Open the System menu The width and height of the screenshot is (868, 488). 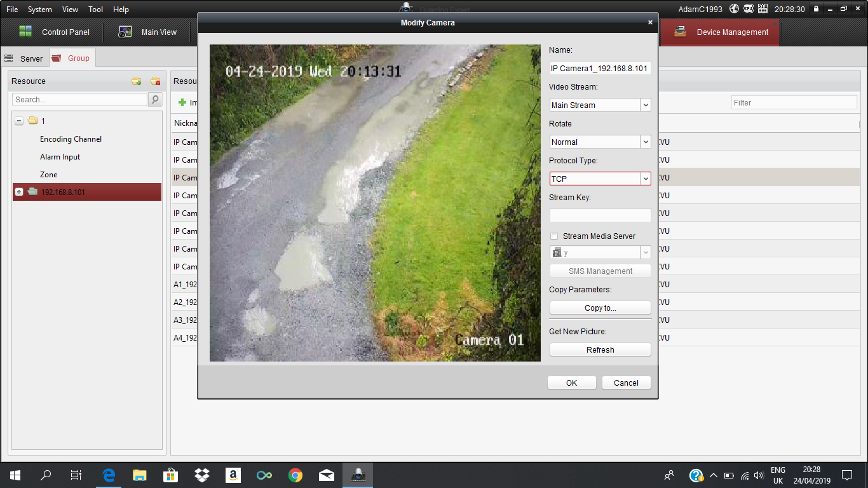point(40,10)
